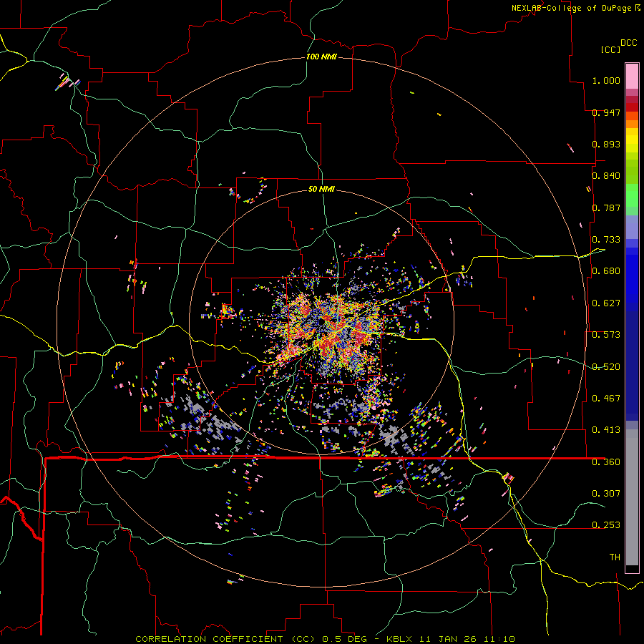Click the TH threshold label

pos(615,557)
